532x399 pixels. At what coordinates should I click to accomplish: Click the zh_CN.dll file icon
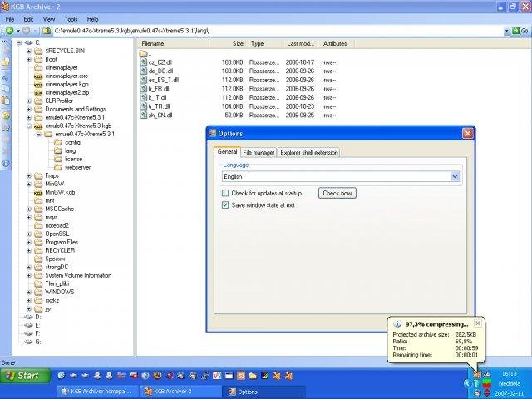[x=144, y=116]
